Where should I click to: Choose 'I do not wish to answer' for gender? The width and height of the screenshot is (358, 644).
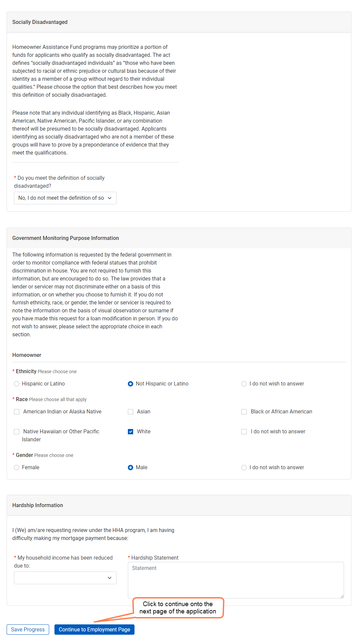(x=244, y=468)
